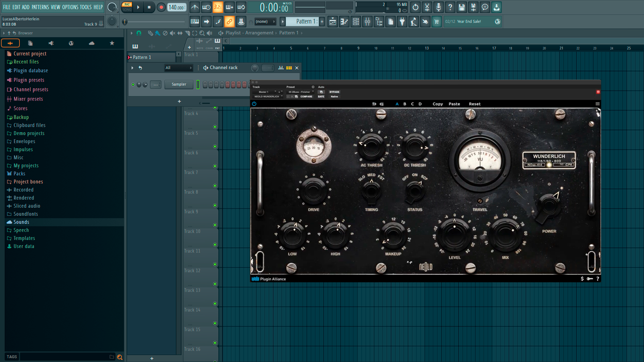Select plugin preset slot B
The height and width of the screenshot is (362, 644).
(405, 104)
